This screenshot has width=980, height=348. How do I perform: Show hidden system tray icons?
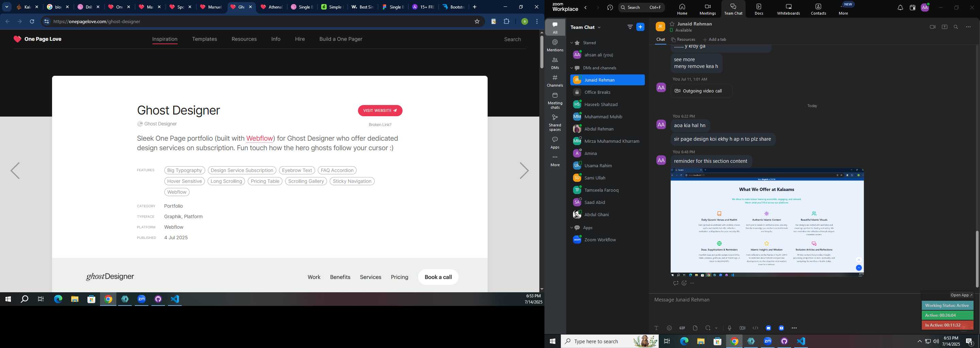[919, 341]
